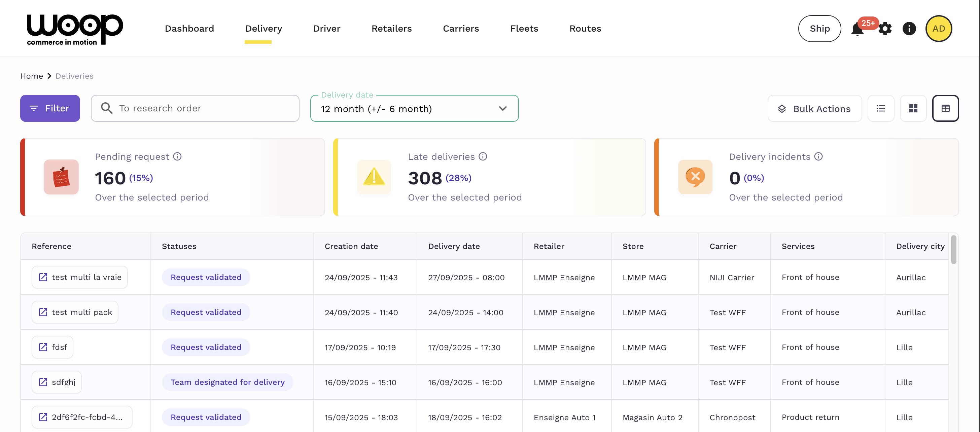Click the AD user avatar
The height and width of the screenshot is (432, 980).
tap(938, 29)
